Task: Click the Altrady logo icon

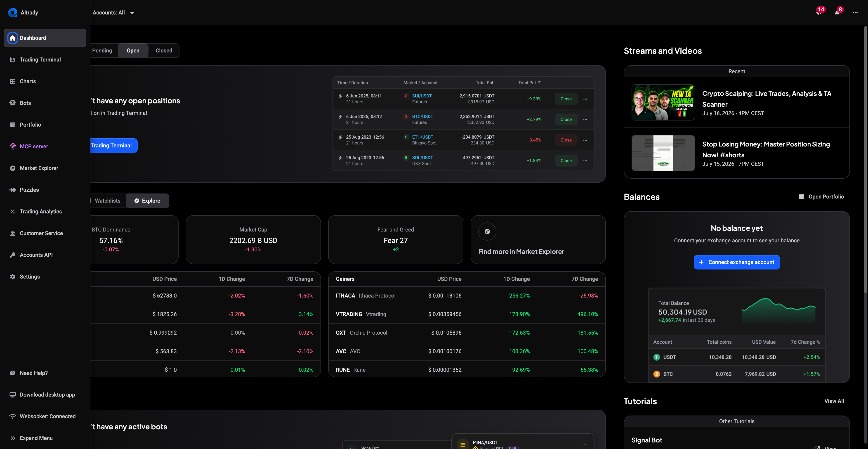Action: [x=12, y=12]
